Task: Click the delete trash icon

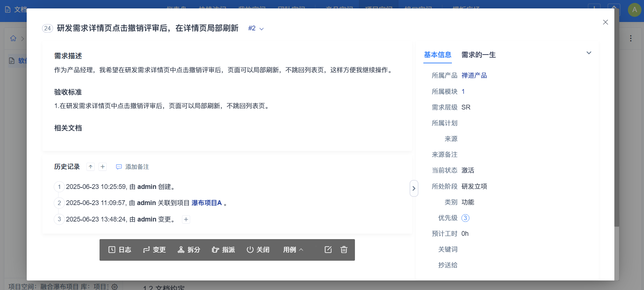Action: point(344,250)
